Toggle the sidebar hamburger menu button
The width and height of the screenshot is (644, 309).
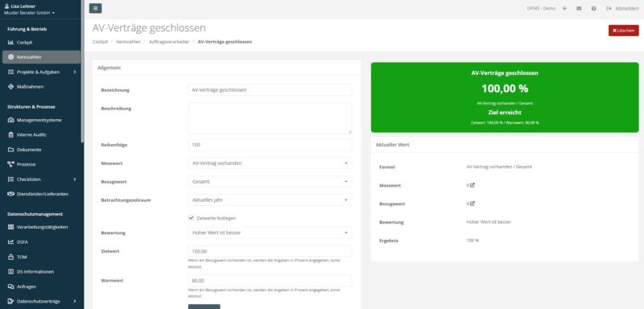95,8
